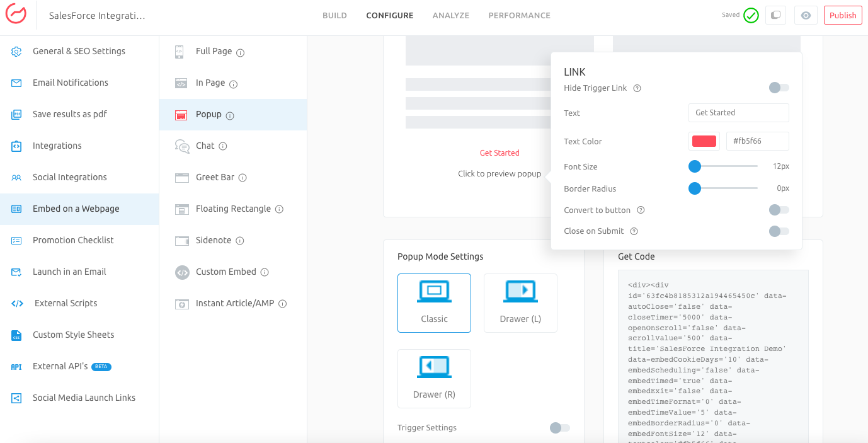Click General & SEO Settings gear icon
The height and width of the screenshot is (443, 868).
17,51
